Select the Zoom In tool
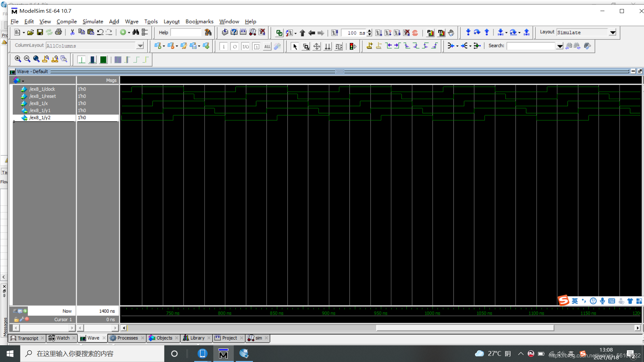The height and width of the screenshot is (362, 644). point(18,59)
